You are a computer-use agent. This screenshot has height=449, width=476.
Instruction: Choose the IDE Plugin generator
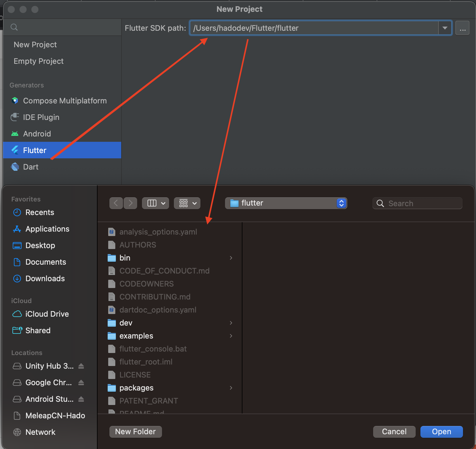tap(62, 117)
